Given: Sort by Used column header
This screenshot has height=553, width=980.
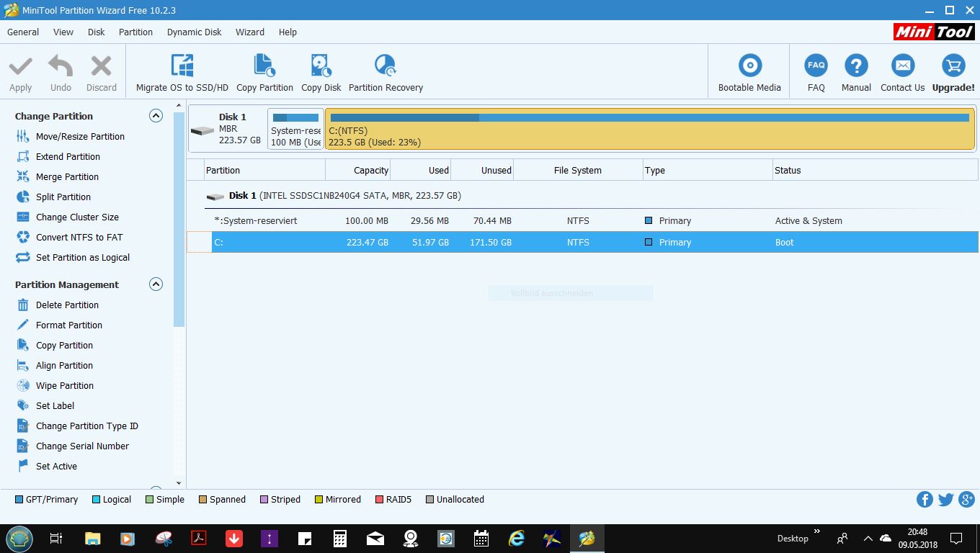Looking at the screenshot, I should [421, 170].
